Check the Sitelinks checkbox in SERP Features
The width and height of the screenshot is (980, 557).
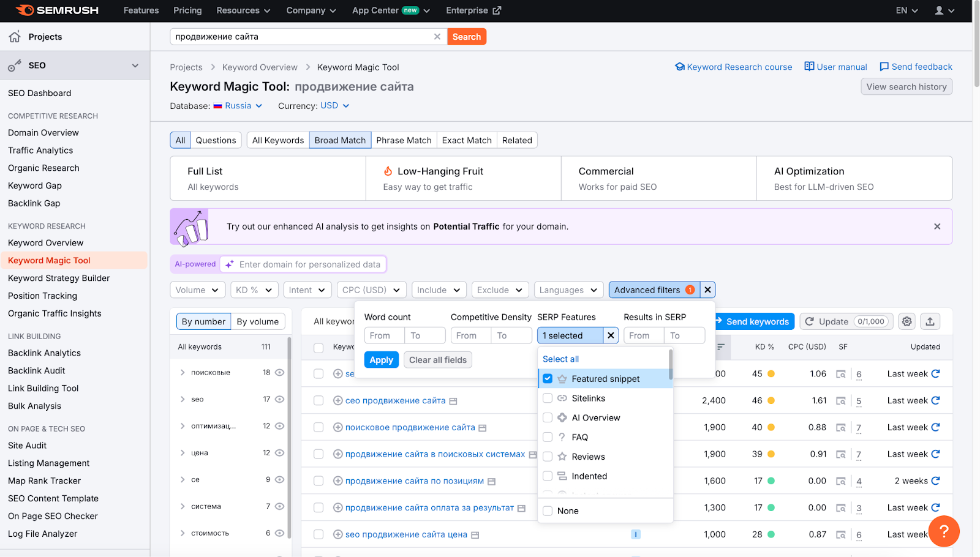(547, 398)
